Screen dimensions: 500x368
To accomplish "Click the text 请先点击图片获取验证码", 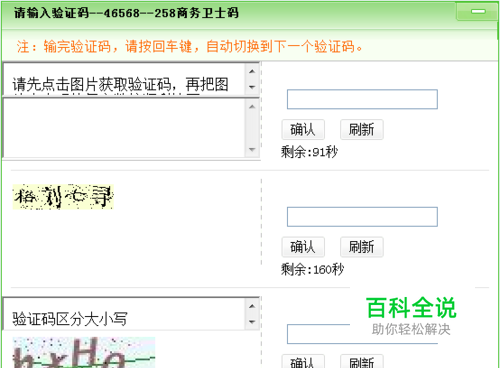I will pos(92,84).
